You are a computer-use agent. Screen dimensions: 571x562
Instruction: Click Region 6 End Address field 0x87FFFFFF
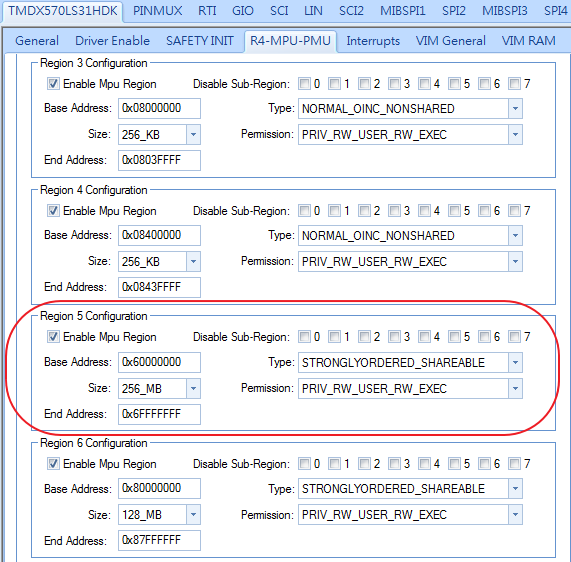click(x=159, y=540)
